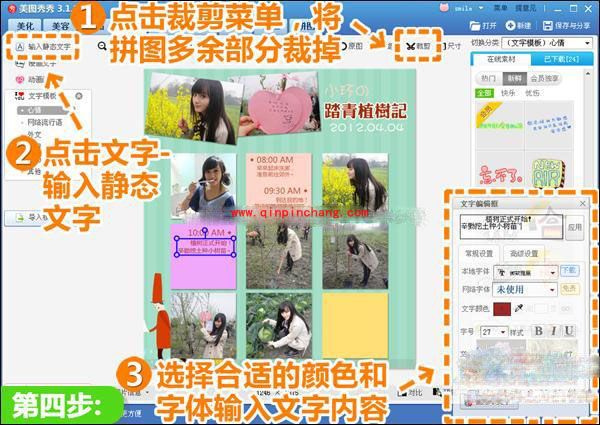600x425 pixels.
Task: Open the 本地字体 font dropdown
Action: 525,272
